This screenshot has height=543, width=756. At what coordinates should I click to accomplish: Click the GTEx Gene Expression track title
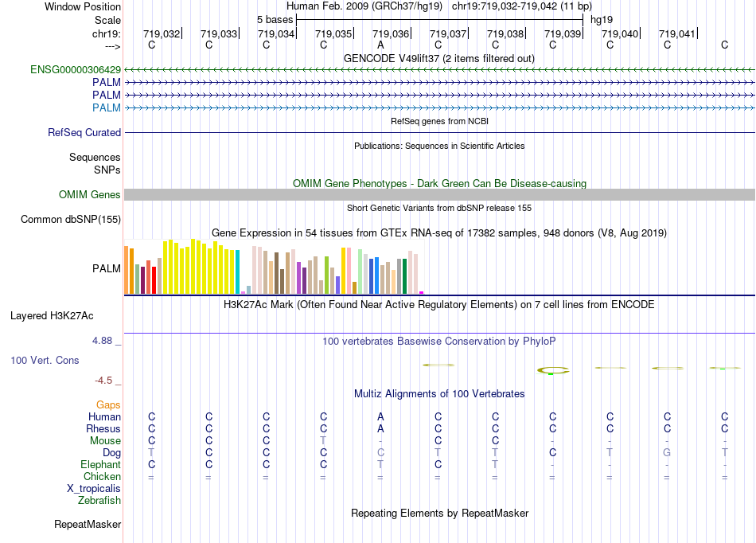[x=439, y=233]
